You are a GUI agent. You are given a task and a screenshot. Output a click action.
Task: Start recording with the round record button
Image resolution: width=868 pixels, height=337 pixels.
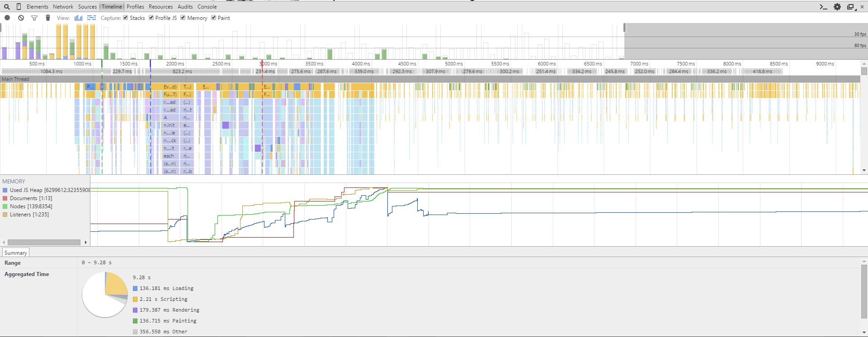(x=7, y=18)
